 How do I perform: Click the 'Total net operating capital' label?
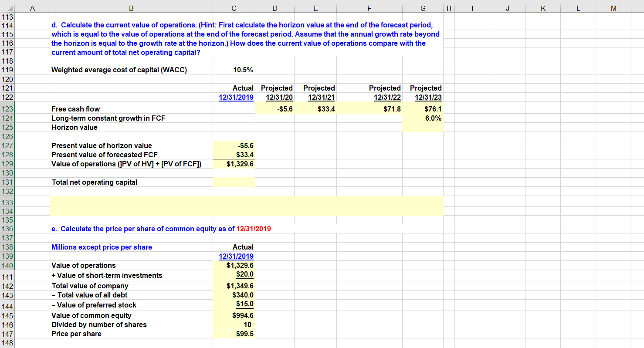tap(94, 182)
